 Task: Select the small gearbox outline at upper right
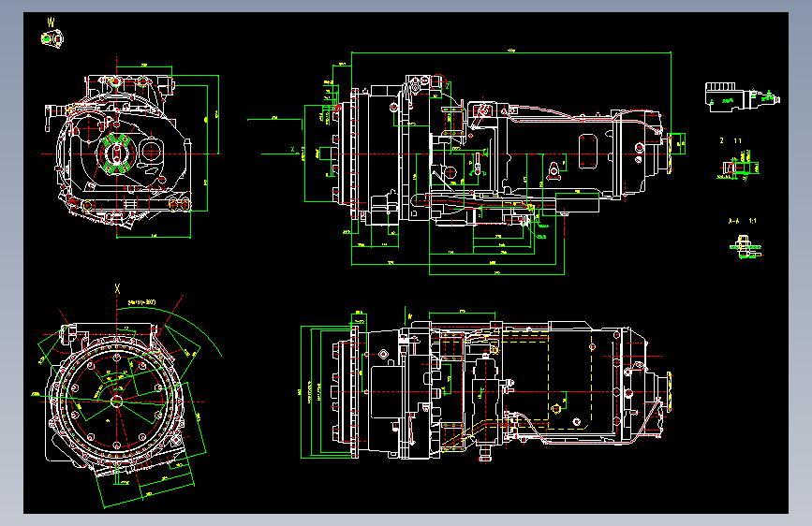point(742,96)
